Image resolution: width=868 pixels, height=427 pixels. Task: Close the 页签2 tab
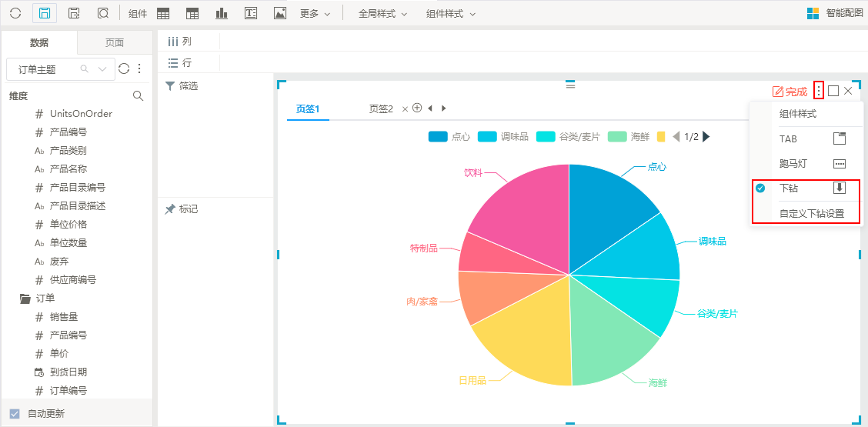pos(405,109)
